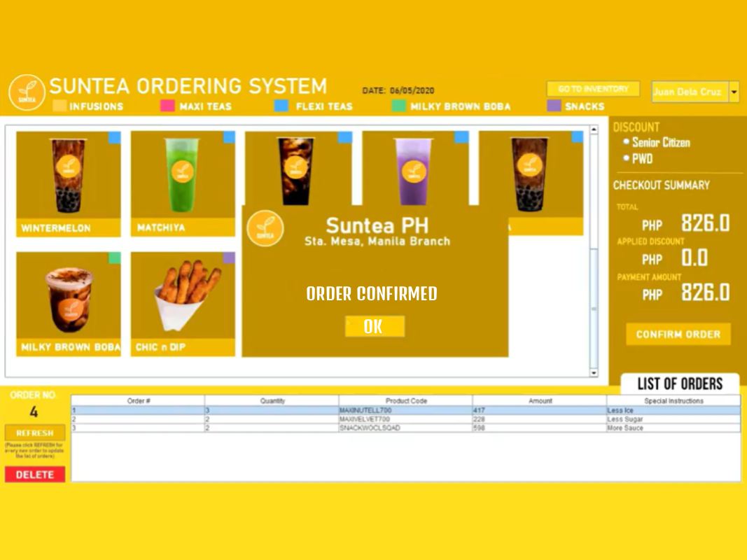This screenshot has height=560, width=747.
Task: Click the product menu scrollbar thumb
Action: pos(594,308)
